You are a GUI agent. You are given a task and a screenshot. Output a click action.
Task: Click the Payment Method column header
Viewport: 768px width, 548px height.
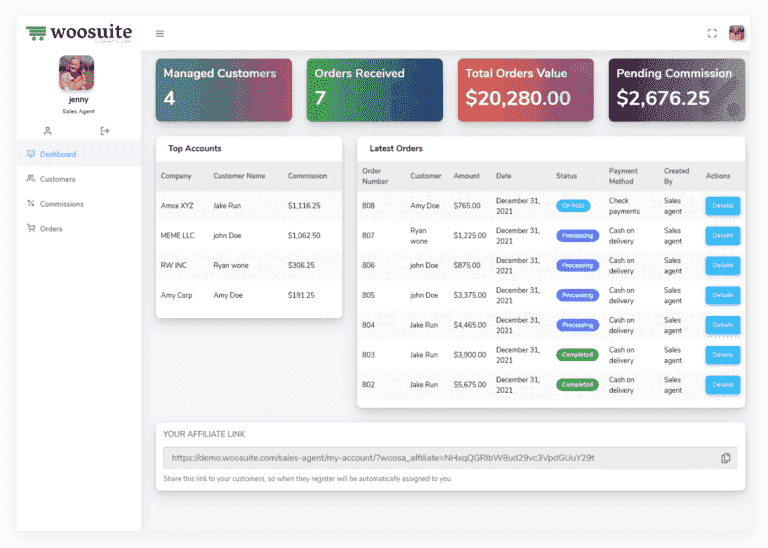pyautogui.click(x=623, y=176)
